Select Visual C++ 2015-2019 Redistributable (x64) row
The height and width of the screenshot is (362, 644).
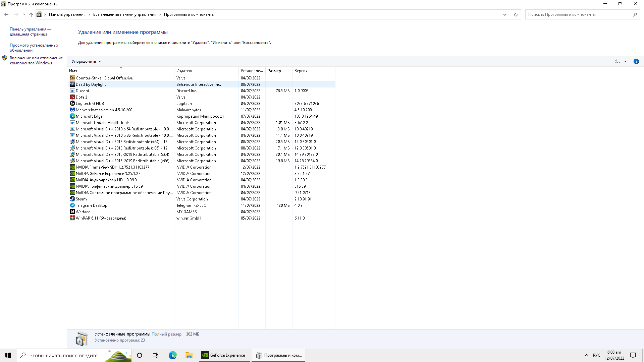pyautogui.click(x=201, y=154)
